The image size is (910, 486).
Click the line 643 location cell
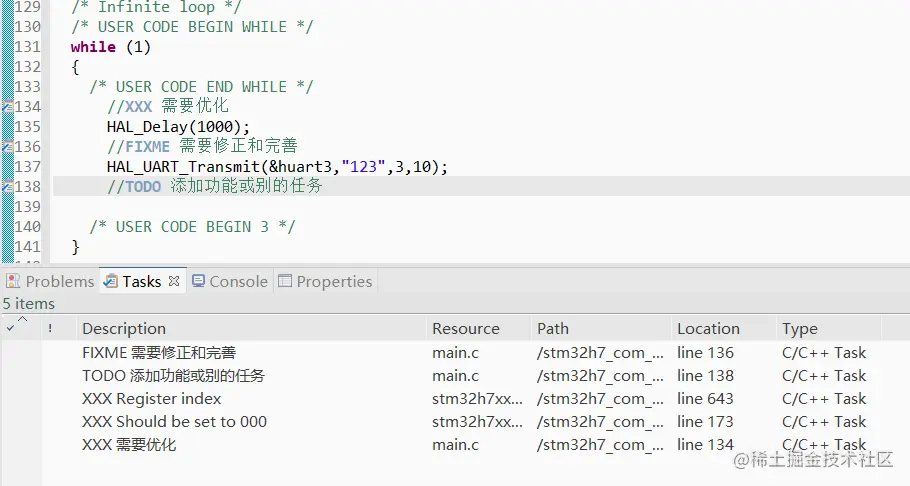pos(705,399)
